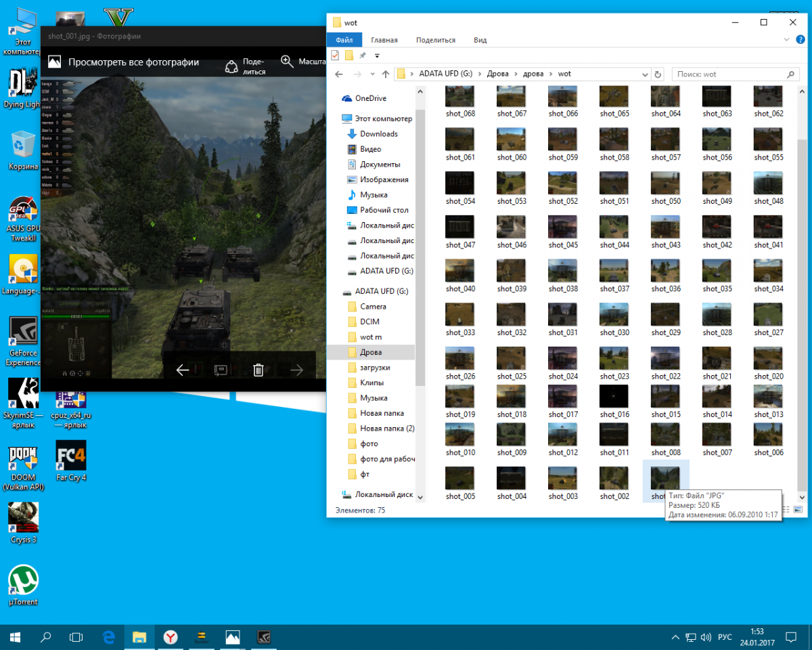Click New Folder icon in quick access toolbar

[349, 56]
